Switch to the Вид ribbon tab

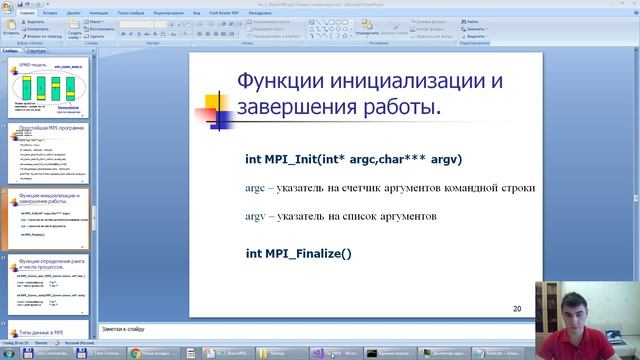point(197,13)
